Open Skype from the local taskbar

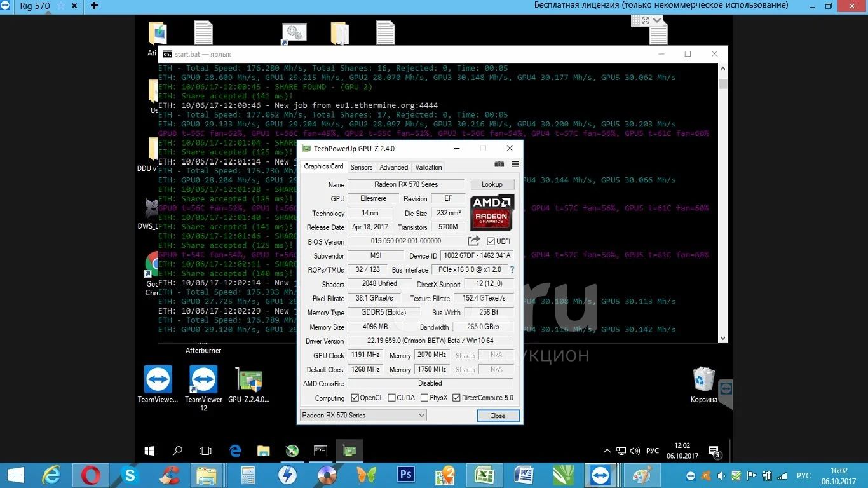130,475
